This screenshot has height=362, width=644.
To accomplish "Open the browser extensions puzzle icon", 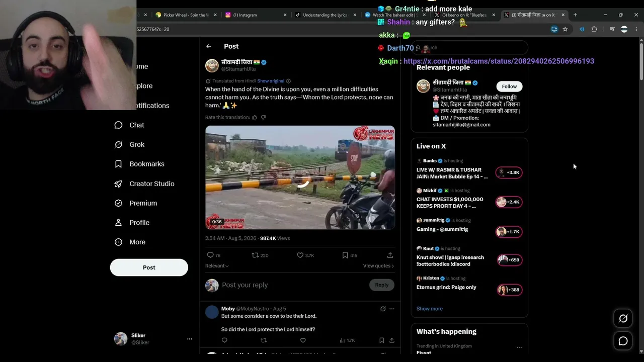I will pyautogui.click(x=594, y=29).
